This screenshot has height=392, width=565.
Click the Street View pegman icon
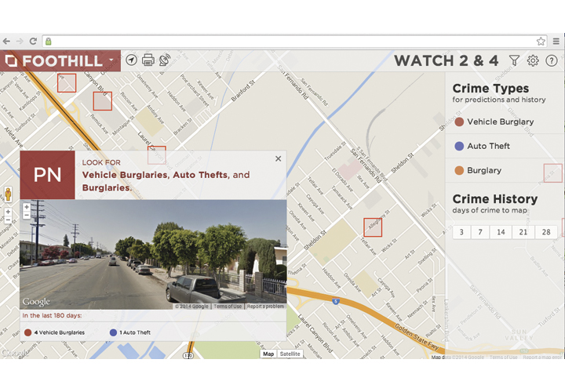(9, 194)
